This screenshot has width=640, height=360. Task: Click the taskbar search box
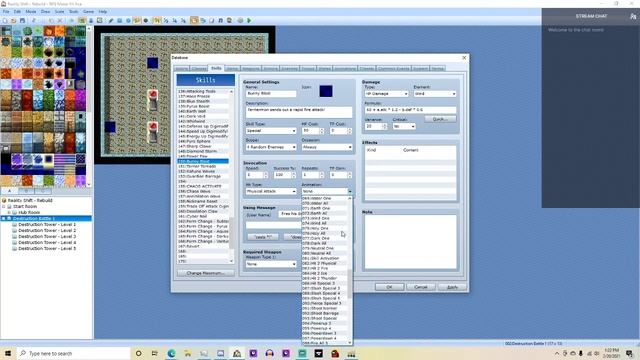point(73,353)
